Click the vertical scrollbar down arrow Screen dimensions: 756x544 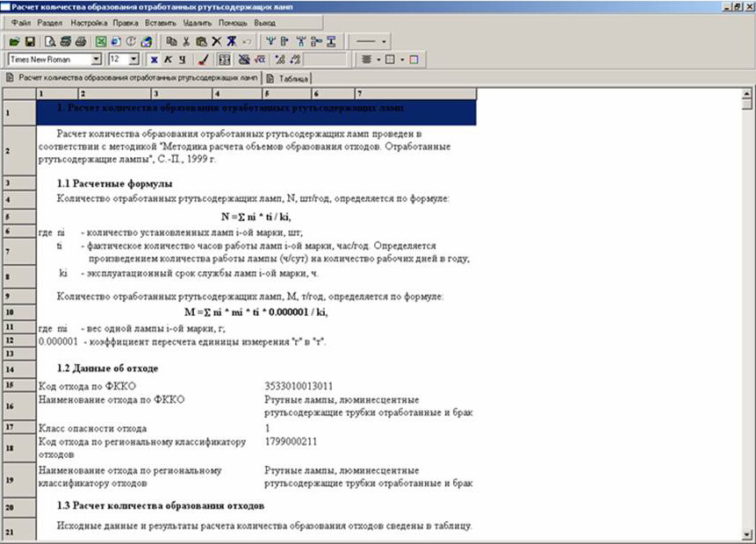747,533
